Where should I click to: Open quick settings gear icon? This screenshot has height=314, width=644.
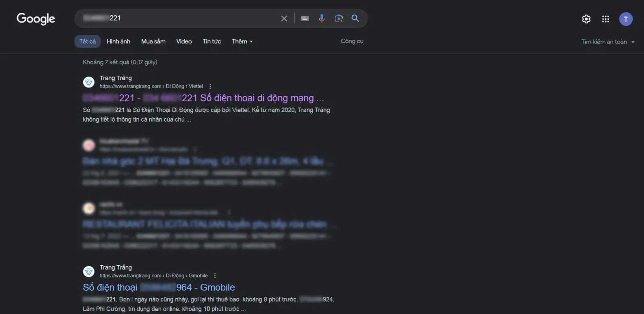(x=586, y=19)
